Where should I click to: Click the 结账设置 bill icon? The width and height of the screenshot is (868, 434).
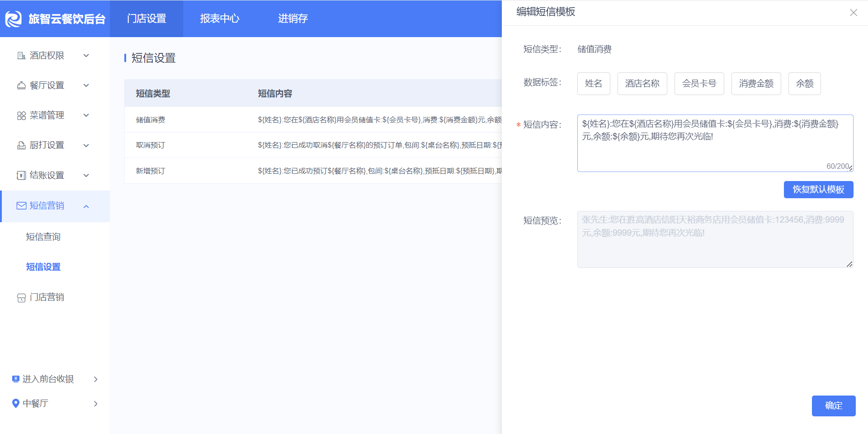click(x=21, y=176)
